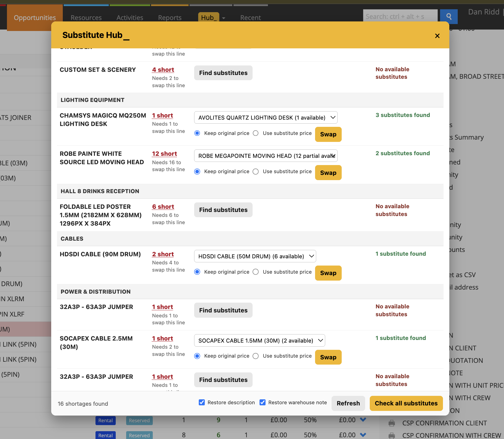Open substitute dropdown for HDSDI CABLE (90M DRUM)
This screenshot has height=439, width=504.
click(255, 256)
